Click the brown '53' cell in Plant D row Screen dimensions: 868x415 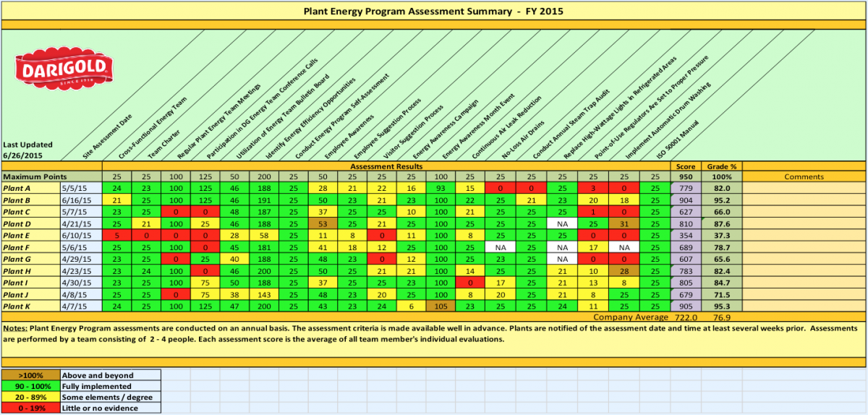(x=322, y=223)
